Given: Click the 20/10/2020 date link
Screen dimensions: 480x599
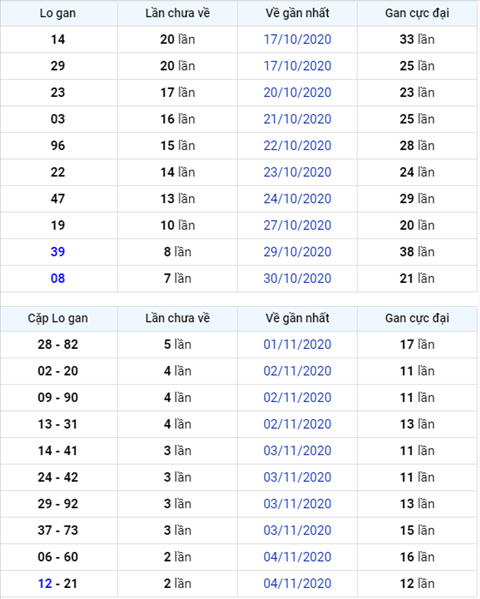Looking at the screenshot, I should click(x=297, y=92).
